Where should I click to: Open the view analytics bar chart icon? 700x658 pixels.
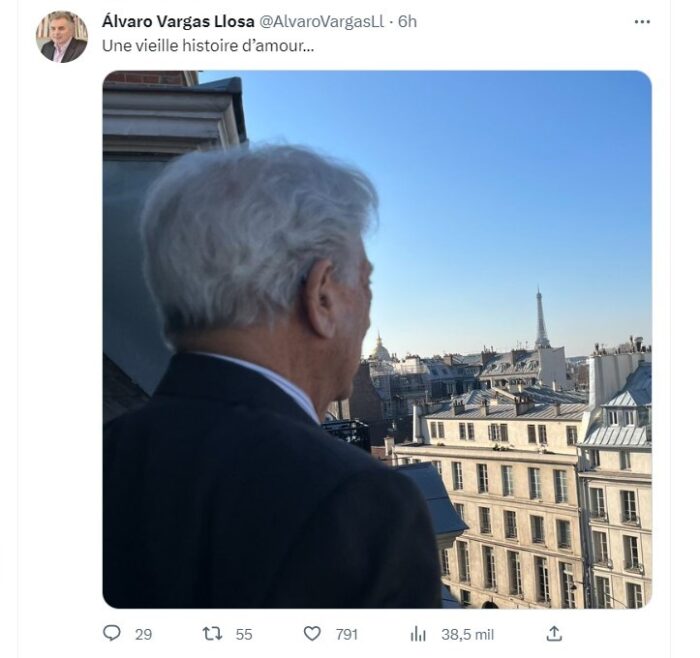click(418, 634)
